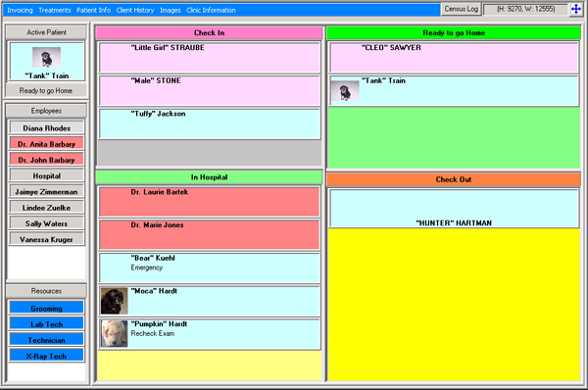Click Tank Train photo in Ready to go Home

[x=345, y=91]
